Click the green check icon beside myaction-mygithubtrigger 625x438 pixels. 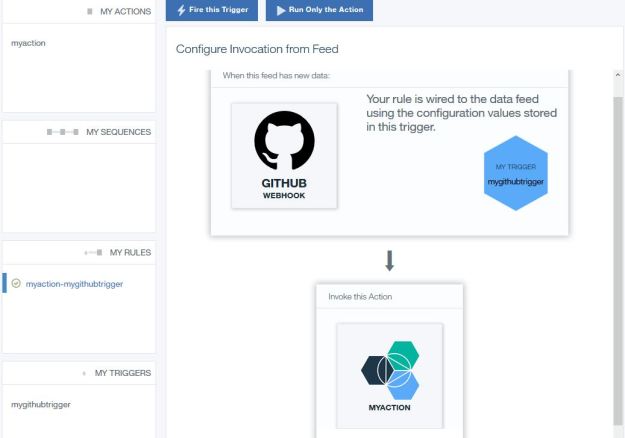(16, 284)
